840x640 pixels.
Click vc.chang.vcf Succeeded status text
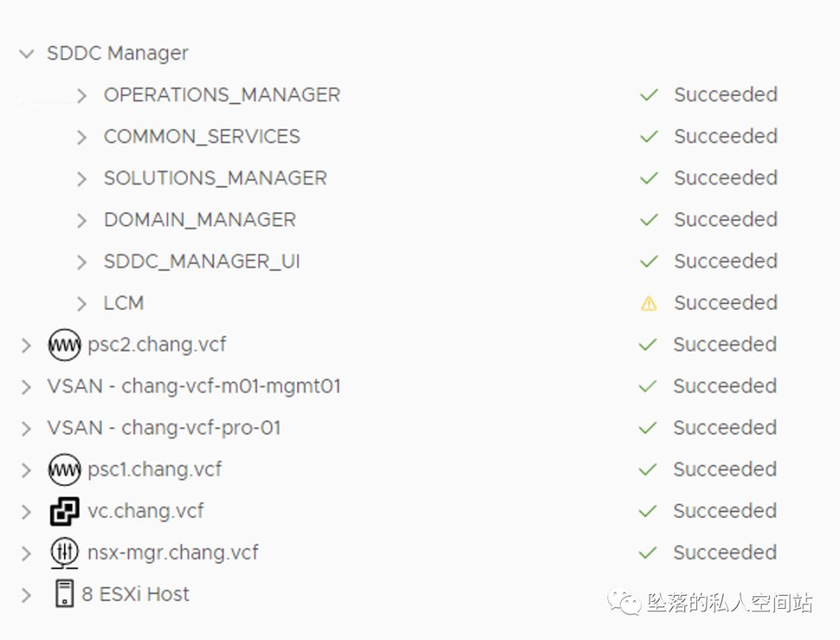(x=725, y=511)
